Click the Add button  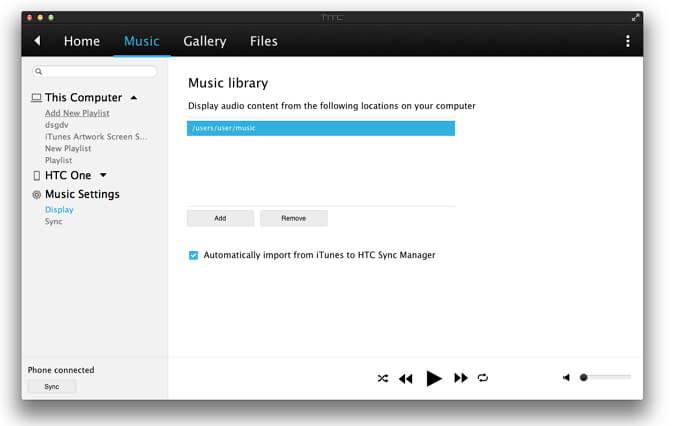click(x=220, y=218)
